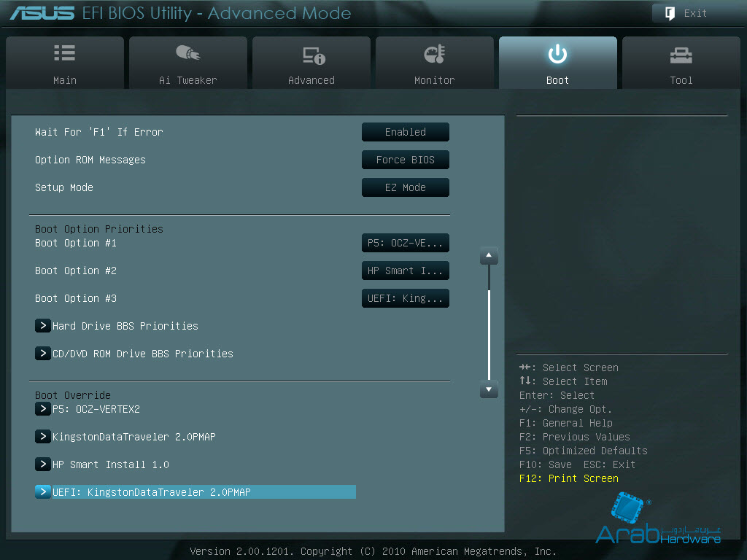Click the Wait For 'F1' If Error label
This screenshot has width=747, height=560.
pos(99,132)
